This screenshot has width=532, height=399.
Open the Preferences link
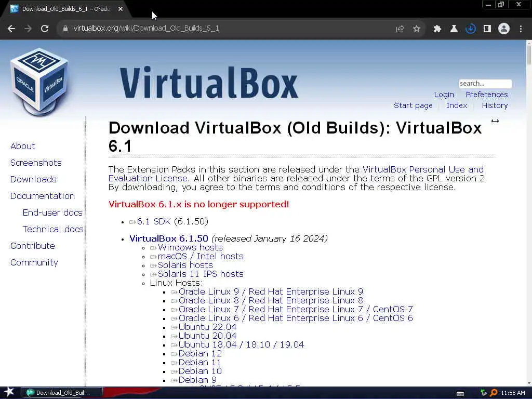pyautogui.click(x=486, y=95)
